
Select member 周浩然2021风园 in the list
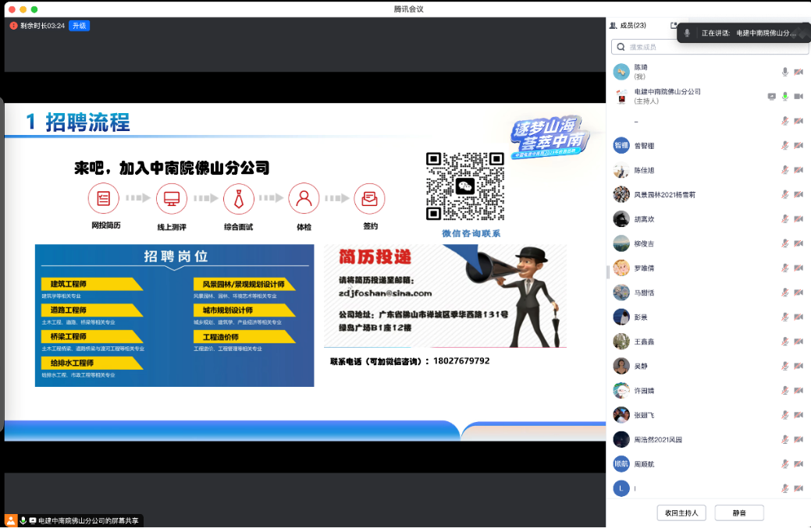[x=658, y=439]
